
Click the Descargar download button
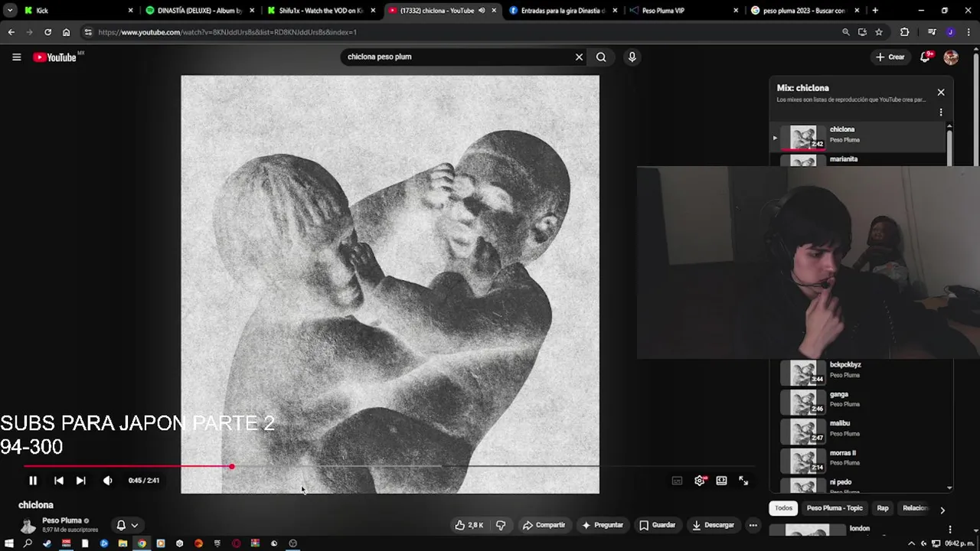(x=714, y=525)
